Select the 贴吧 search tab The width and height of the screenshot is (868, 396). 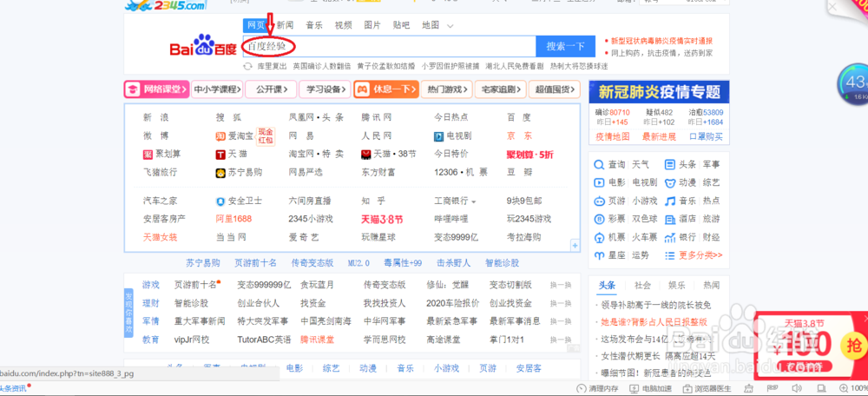pos(401,25)
